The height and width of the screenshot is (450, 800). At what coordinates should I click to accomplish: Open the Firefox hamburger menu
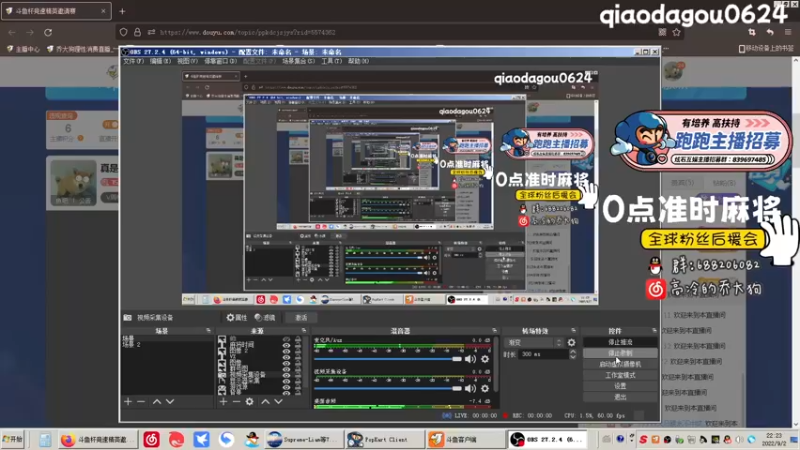(x=788, y=32)
